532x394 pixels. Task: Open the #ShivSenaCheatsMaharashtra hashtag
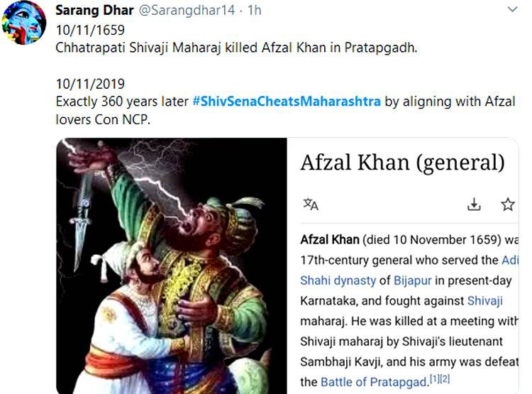pyautogui.click(x=287, y=101)
